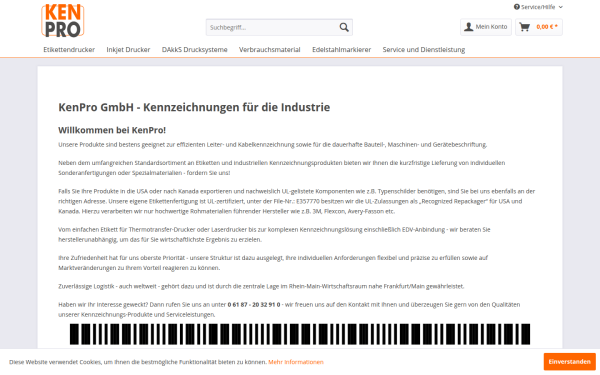This screenshot has height=375, width=600.
Task: Open the DAkkS Drucksysteme menu
Action: 194,49
